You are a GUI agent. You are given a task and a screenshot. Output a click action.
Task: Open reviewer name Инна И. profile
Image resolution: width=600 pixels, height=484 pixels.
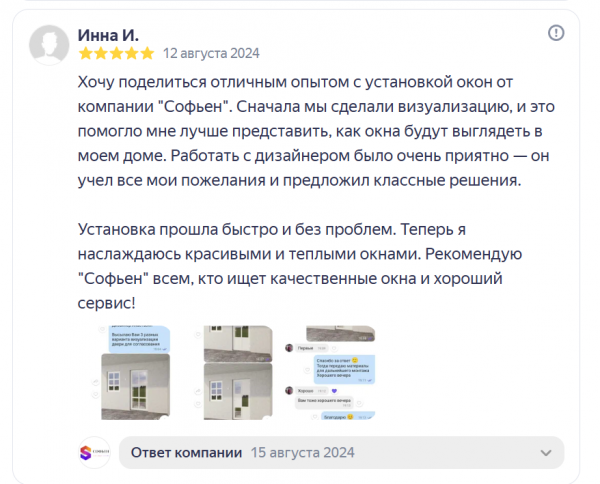click(x=108, y=33)
